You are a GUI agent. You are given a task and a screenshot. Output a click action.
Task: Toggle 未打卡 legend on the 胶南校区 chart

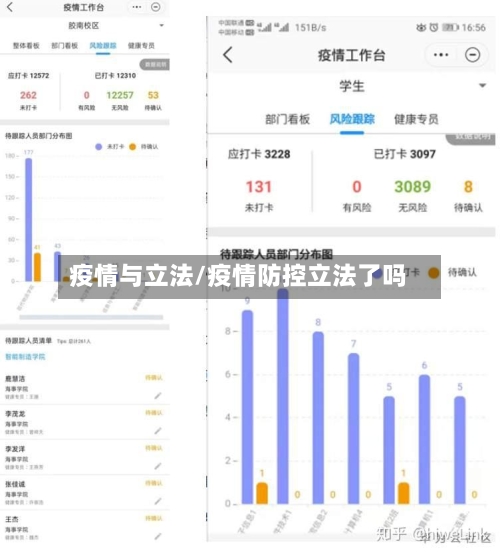(110, 147)
